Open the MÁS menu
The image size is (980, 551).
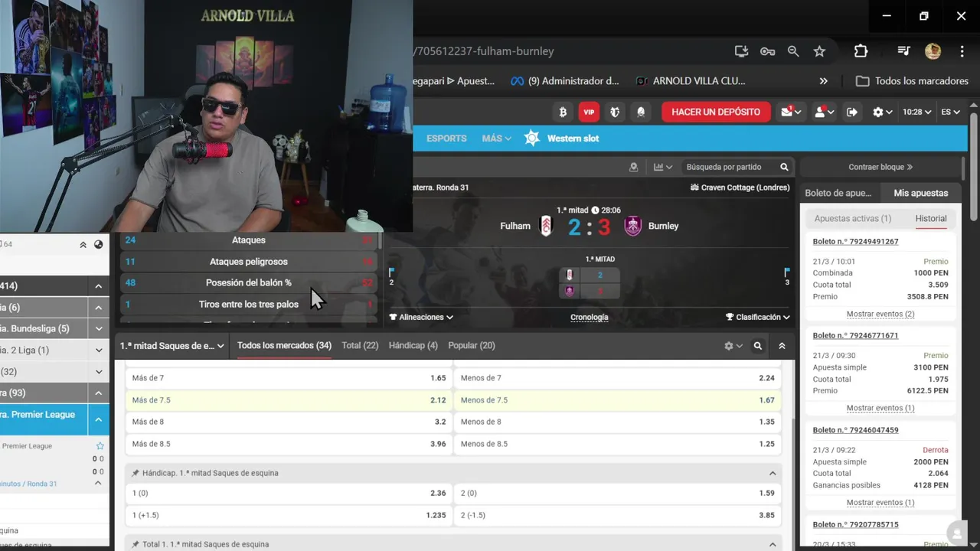[496, 139]
